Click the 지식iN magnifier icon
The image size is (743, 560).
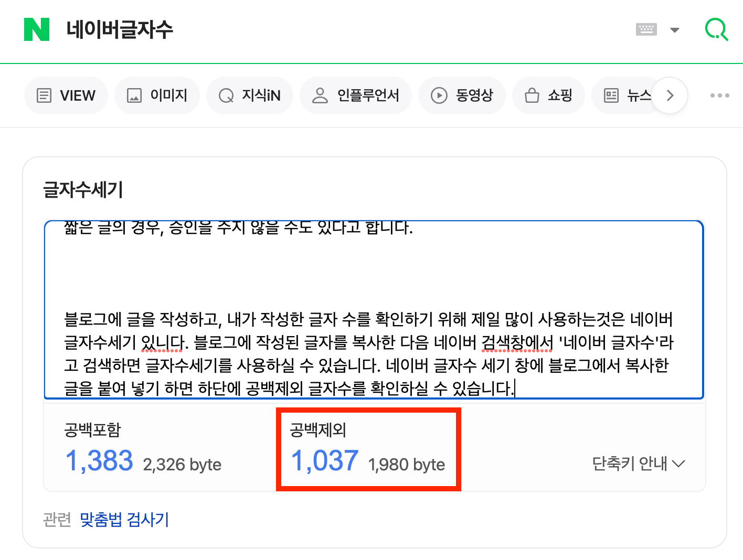pos(226,95)
